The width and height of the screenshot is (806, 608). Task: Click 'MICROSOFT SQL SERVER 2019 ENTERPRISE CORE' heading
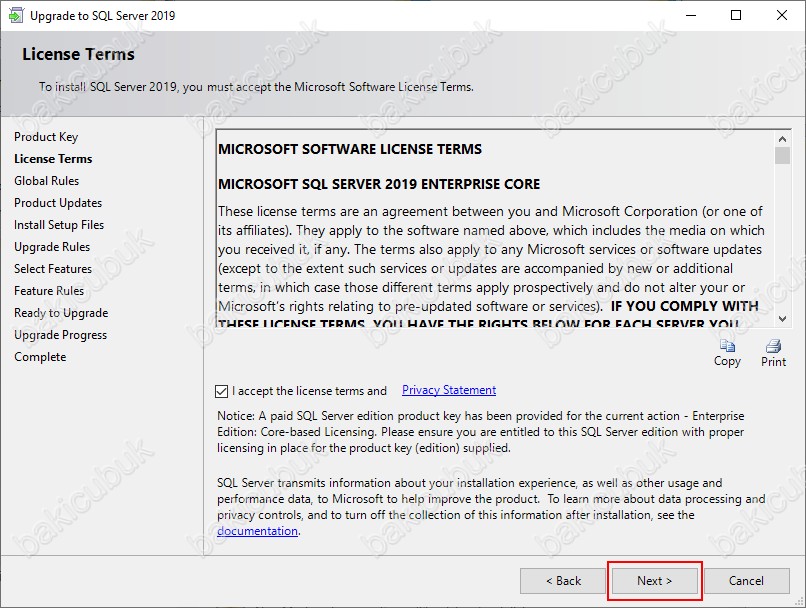[379, 184]
